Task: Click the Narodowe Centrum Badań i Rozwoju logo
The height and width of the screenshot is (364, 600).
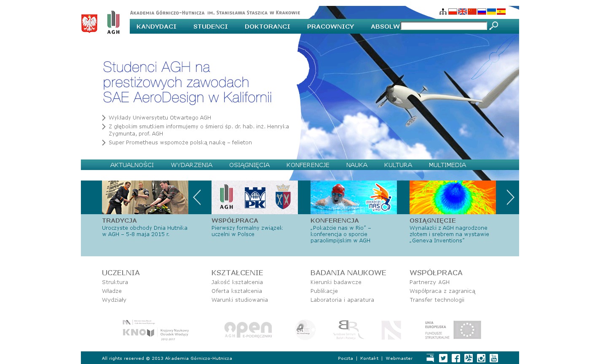Action: [348, 330]
